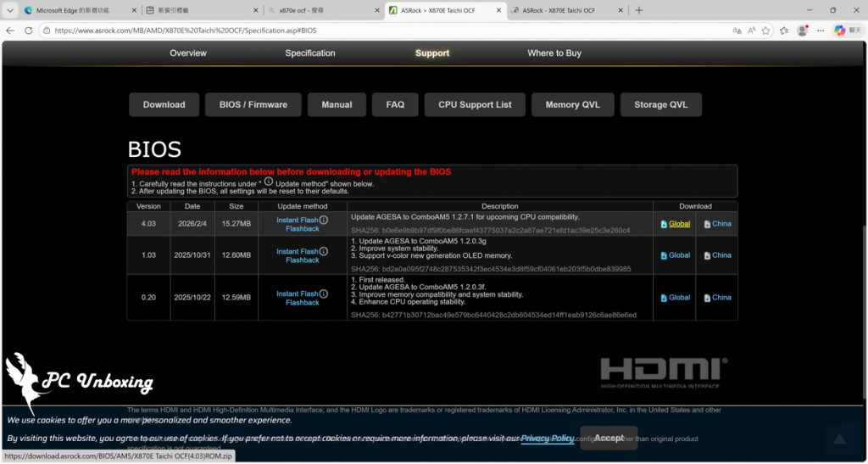Download BIOS 4.03 Global link
868x464 pixels.
[x=679, y=224]
